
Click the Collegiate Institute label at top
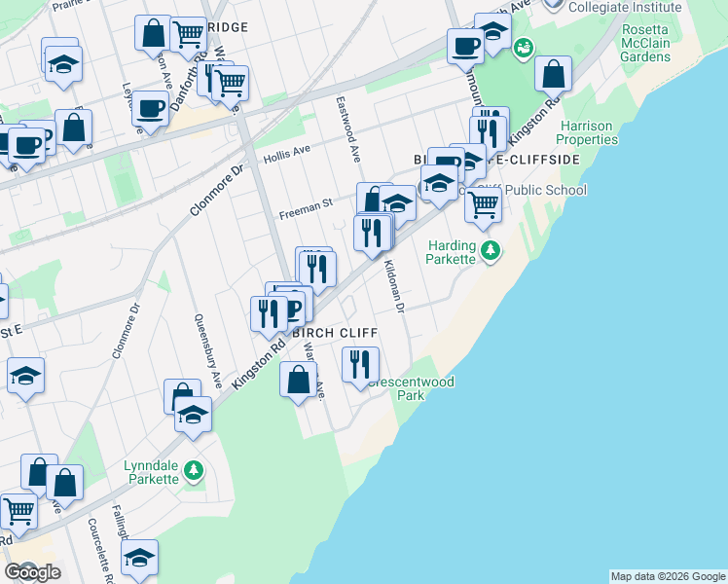625,7
